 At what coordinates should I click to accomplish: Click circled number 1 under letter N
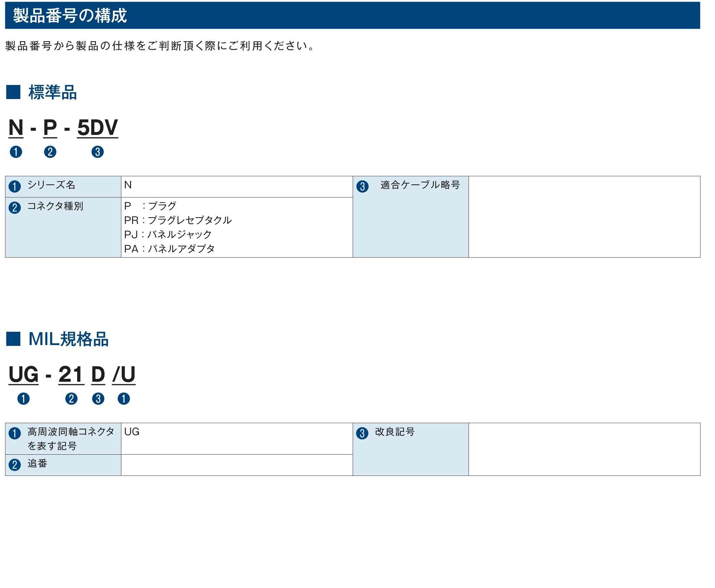click(16, 152)
